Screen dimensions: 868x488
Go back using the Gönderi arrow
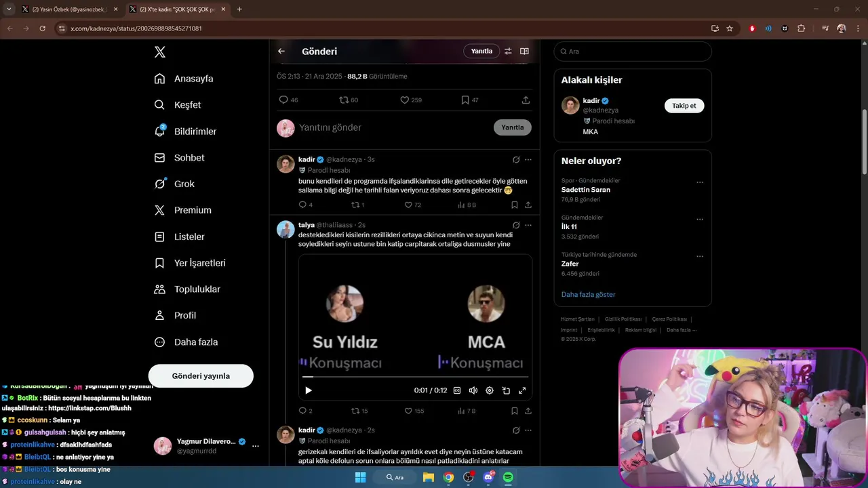tap(281, 51)
